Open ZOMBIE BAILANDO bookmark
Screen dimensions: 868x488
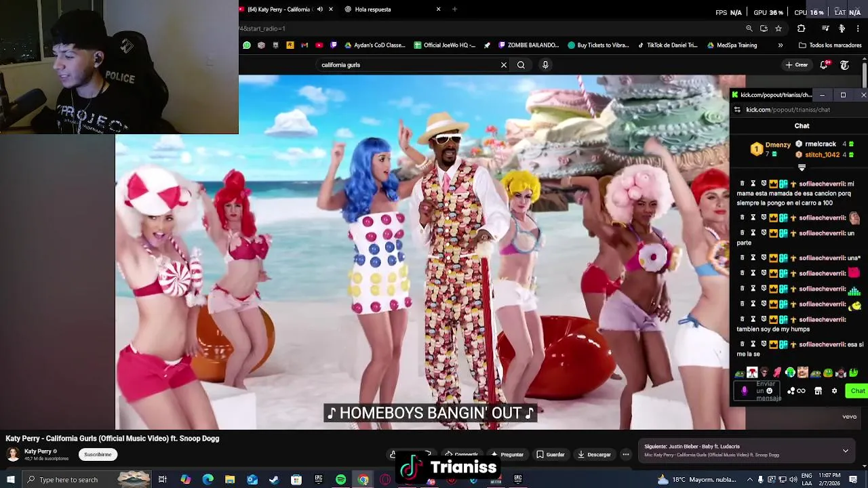click(x=529, y=45)
